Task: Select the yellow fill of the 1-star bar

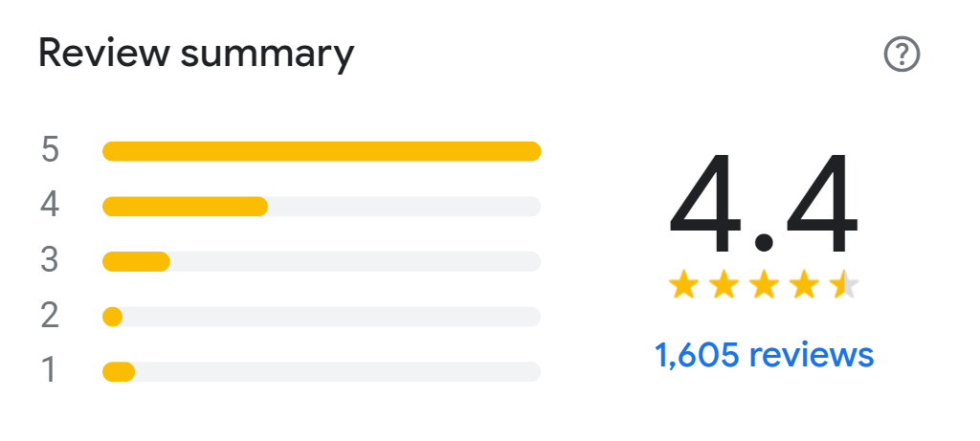Action: [x=119, y=372]
